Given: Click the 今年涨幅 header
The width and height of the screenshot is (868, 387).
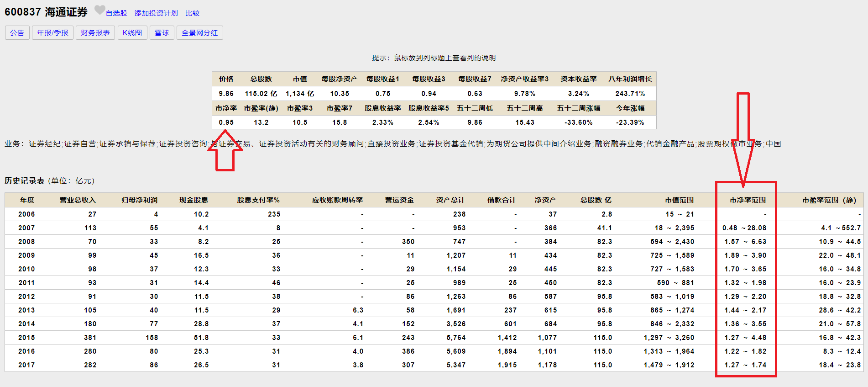Looking at the screenshot, I should click(630, 108).
